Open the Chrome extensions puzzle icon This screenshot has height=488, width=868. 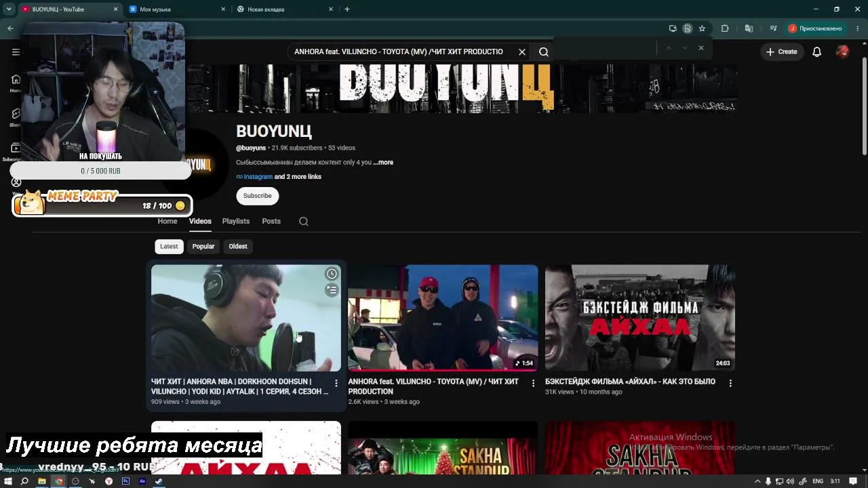click(x=725, y=28)
